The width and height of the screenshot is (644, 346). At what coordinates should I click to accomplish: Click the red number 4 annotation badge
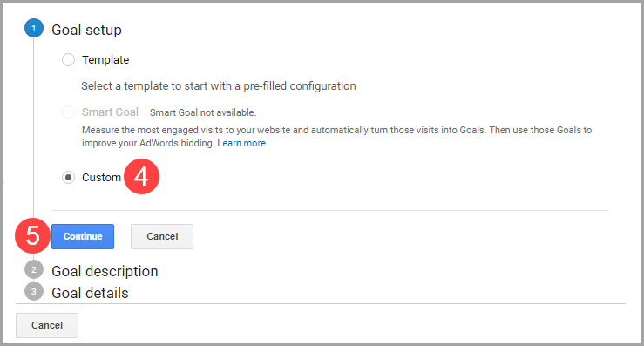pyautogui.click(x=141, y=177)
